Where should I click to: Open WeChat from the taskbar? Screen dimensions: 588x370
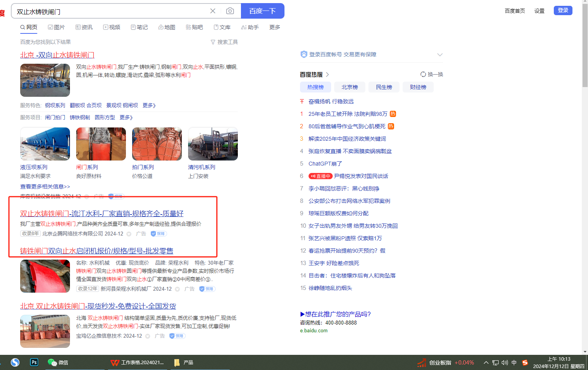point(58,362)
